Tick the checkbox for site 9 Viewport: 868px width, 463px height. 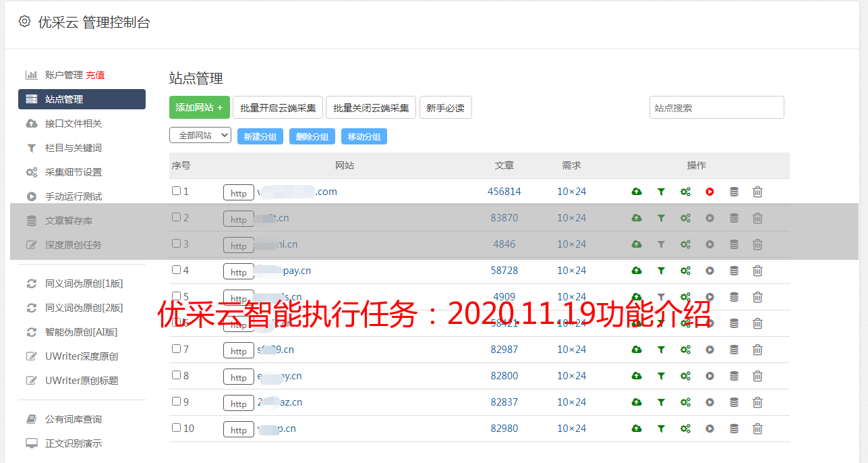point(176,402)
